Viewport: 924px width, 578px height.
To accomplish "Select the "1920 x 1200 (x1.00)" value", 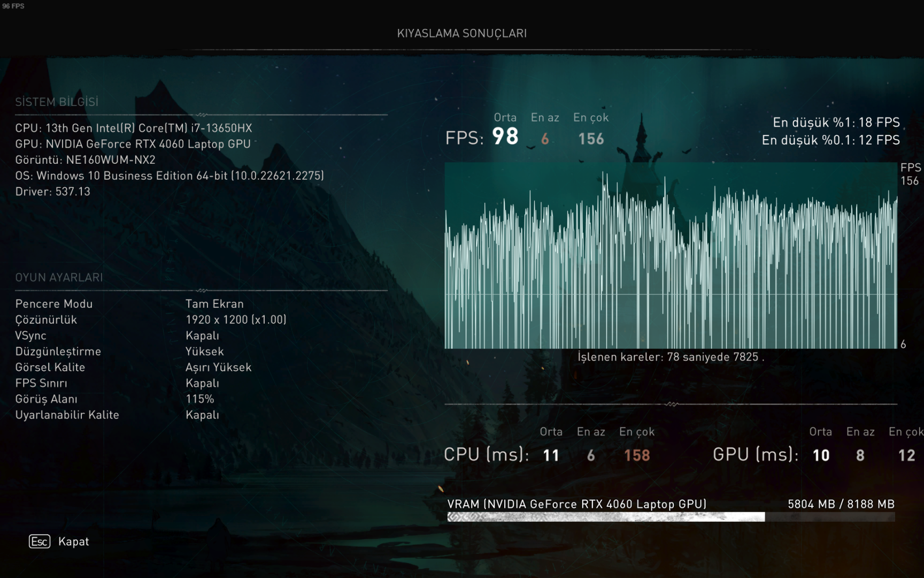I will click(236, 320).
